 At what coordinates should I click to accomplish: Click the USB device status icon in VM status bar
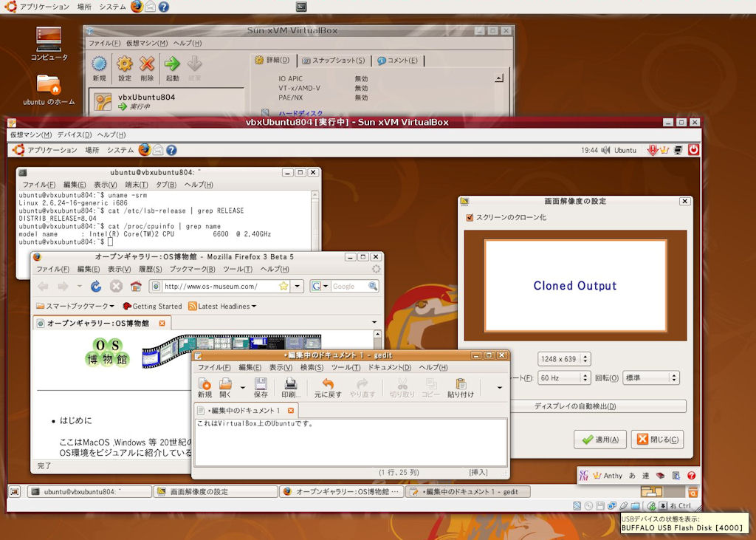point(624,506)
